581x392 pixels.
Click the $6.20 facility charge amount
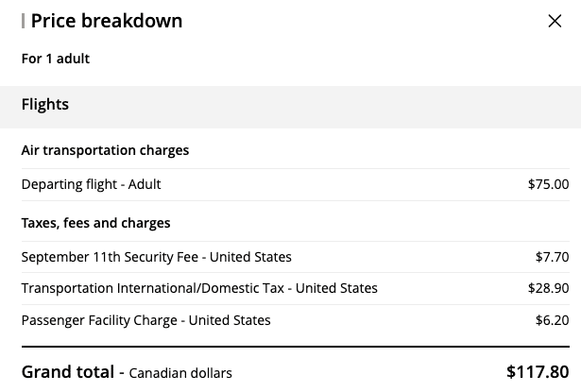[x=552, y=320]
